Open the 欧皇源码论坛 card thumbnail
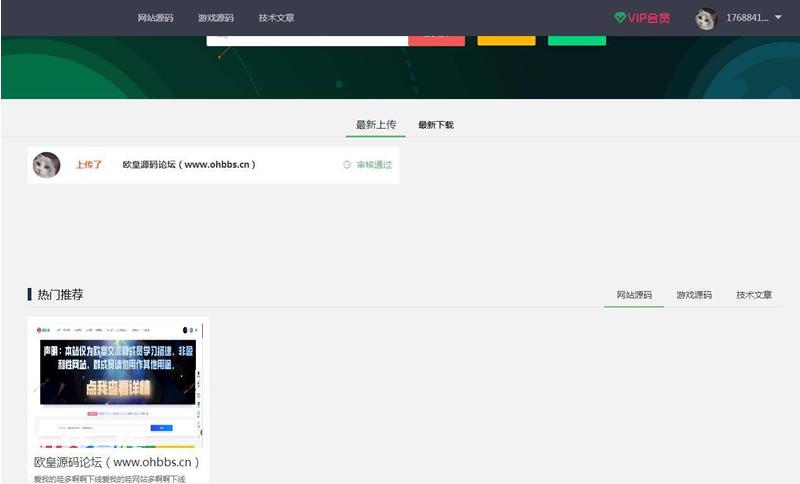800x484 pixels. 118,385
